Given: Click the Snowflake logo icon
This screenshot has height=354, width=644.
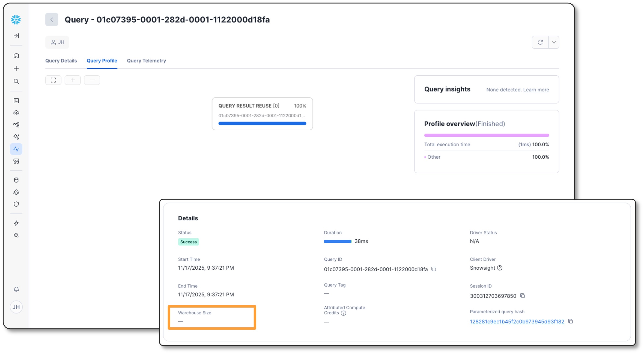Looking at the screenshot, I should click(16, 20).
